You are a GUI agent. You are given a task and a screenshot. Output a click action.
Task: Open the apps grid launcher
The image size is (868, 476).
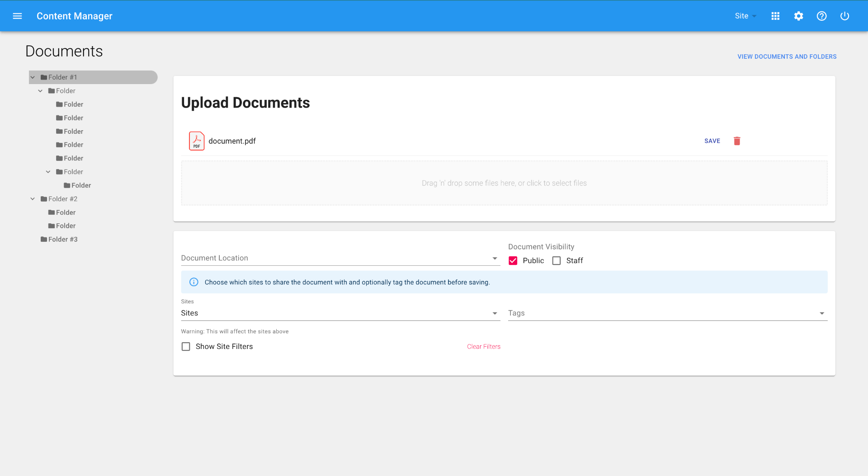tap(775, 16)
